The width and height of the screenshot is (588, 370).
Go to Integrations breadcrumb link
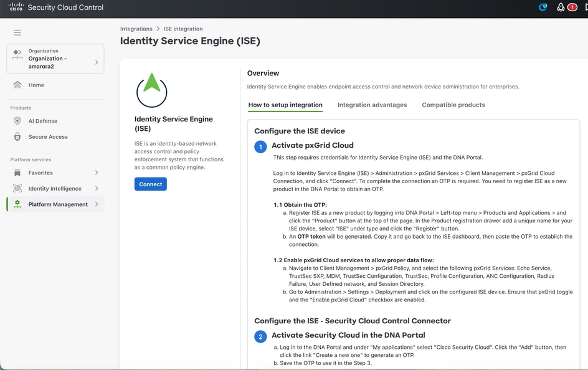[136, 29]
